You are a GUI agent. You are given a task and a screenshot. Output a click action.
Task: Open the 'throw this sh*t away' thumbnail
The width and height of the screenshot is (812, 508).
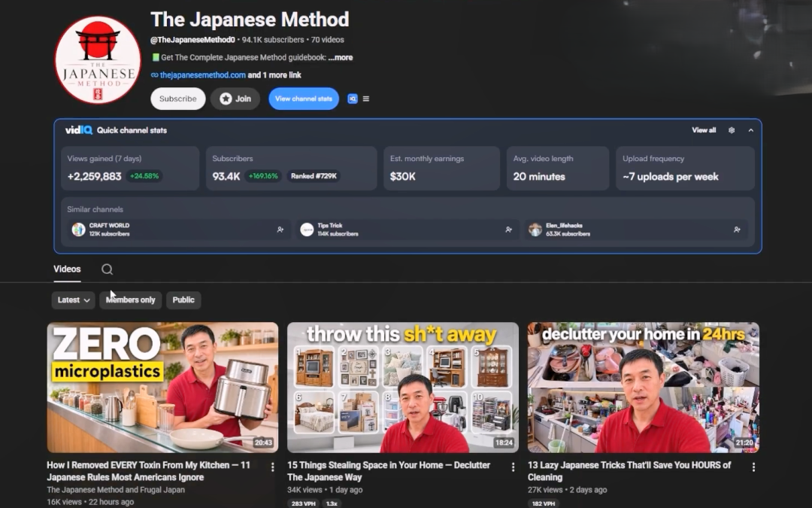tap(403, 388)
